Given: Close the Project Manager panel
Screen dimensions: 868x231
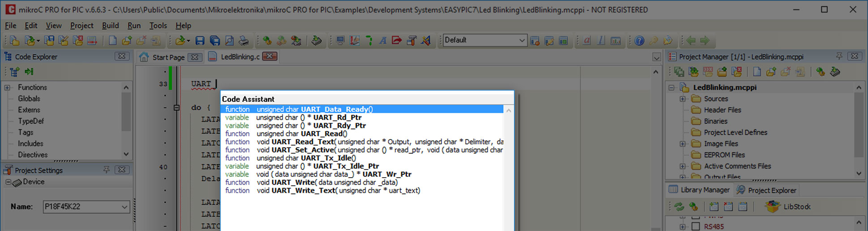Looking at the screenshot, I should [855, 56].
